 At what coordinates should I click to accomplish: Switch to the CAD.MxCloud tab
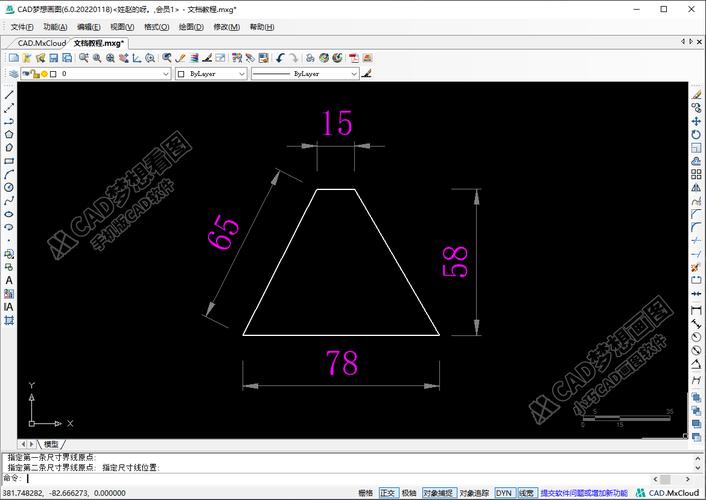[41, 43]
